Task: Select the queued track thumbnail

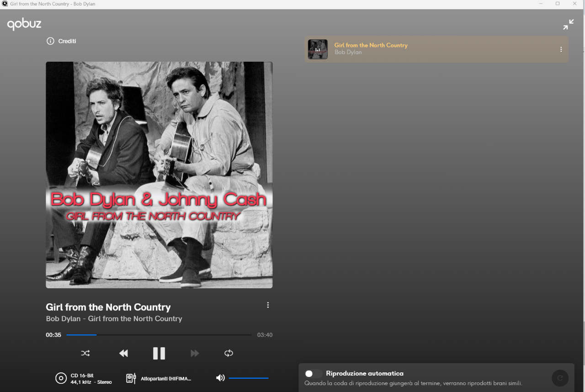Action: coord(318,49)
